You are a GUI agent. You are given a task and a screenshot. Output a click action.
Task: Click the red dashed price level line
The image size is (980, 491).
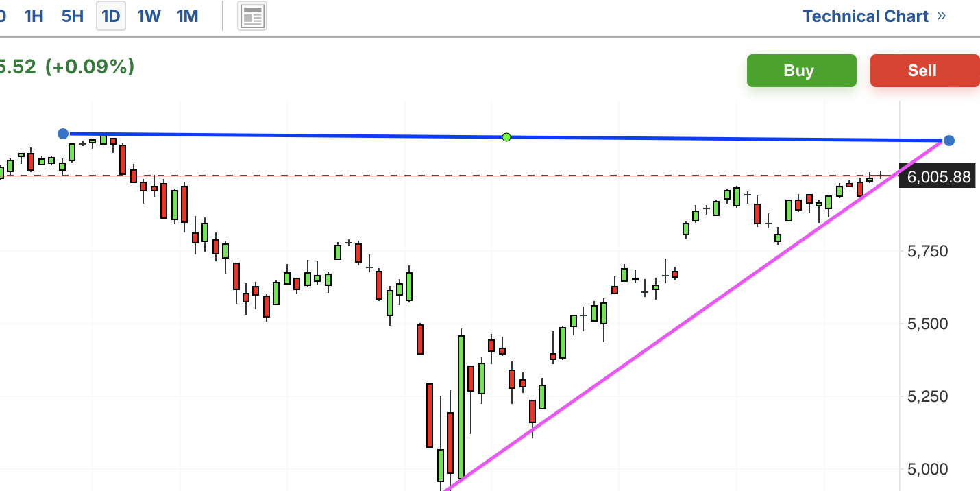[480, 176]
